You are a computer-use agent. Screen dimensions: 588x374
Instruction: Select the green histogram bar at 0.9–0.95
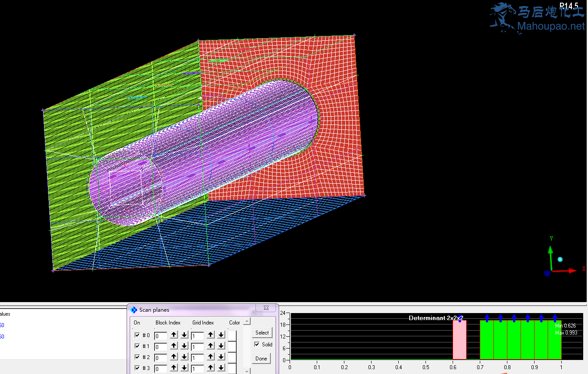coord(541,340)
